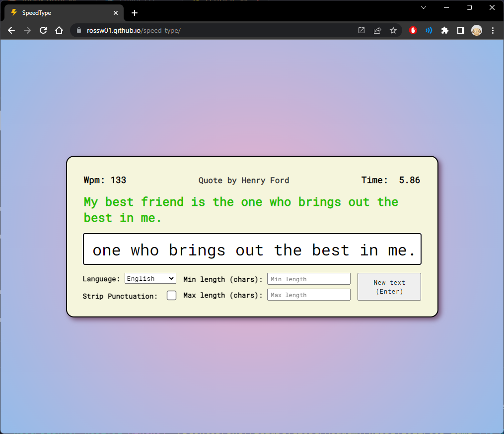Open the Chrome three-dot menu
The height and width of the screenshot is (434, 504).
493,30
